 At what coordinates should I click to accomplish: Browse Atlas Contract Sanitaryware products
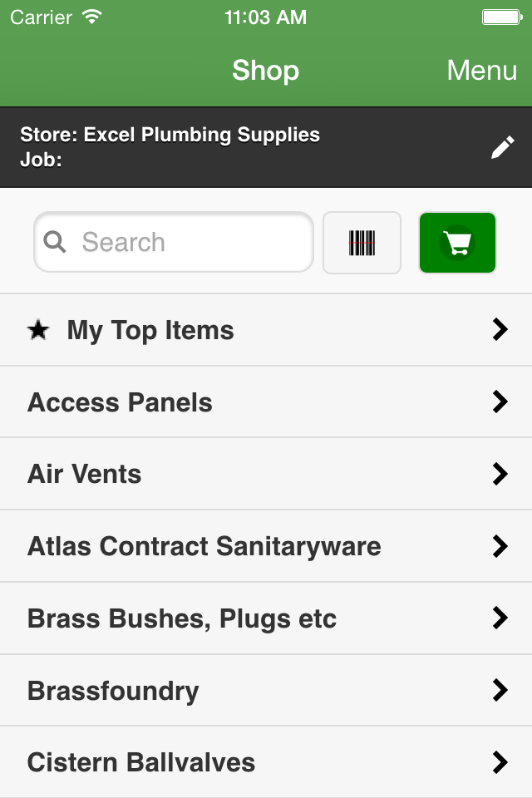tap(266, 546)
